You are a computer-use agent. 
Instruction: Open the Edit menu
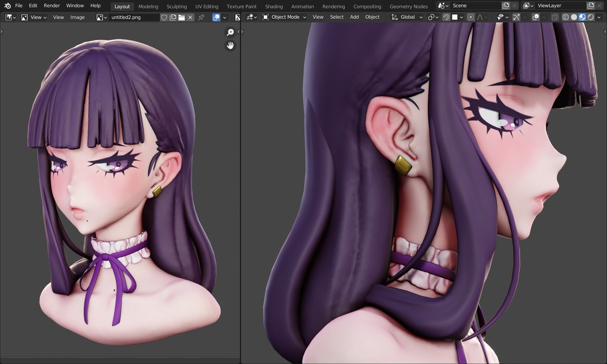pos(33,6)
